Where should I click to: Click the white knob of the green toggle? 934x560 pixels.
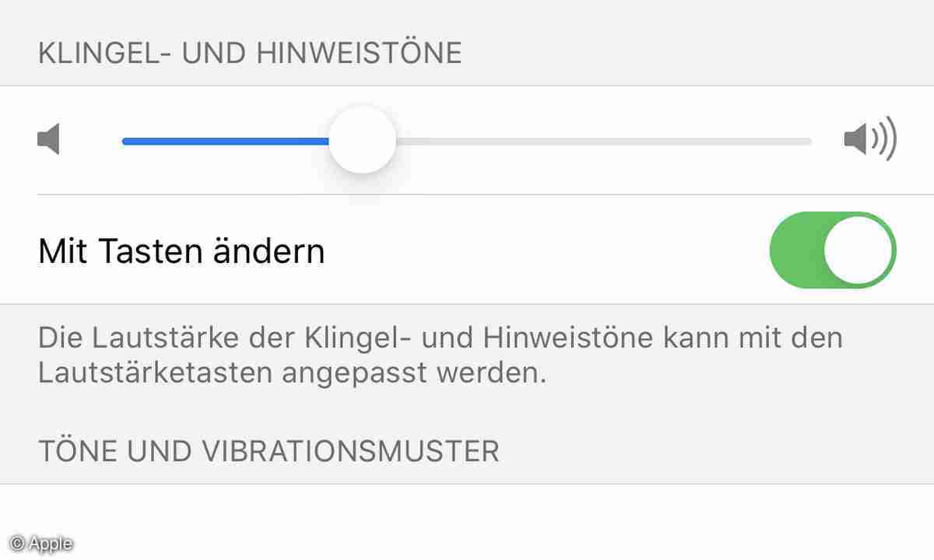coord(858,250)
